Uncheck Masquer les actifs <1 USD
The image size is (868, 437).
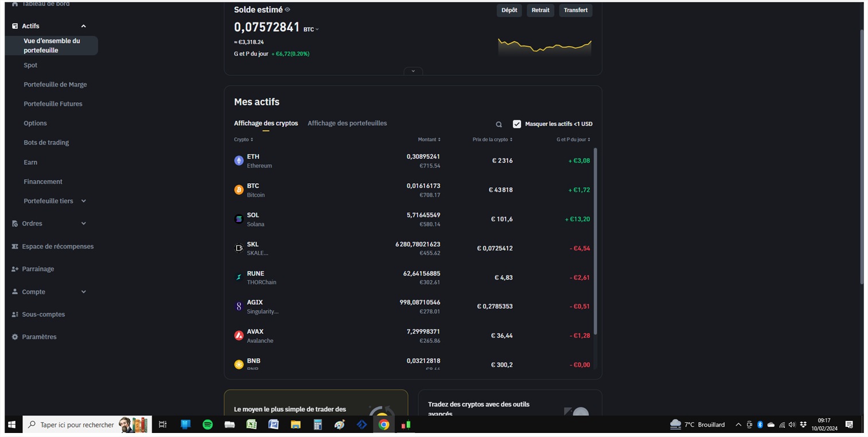click(517, 124)
